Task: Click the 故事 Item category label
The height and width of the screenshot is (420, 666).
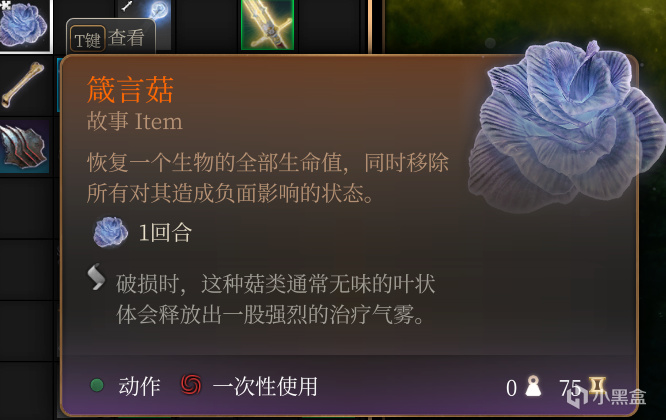Action: pos(135,121)
